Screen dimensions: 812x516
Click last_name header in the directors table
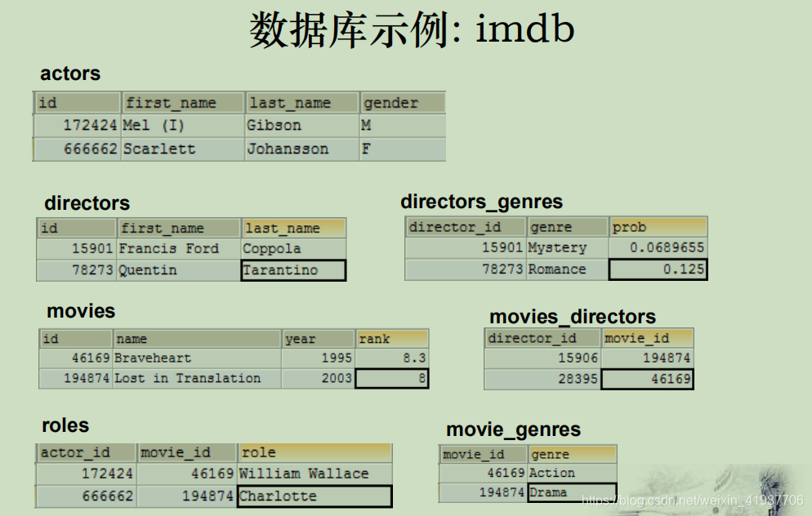[x=294, y=229]
